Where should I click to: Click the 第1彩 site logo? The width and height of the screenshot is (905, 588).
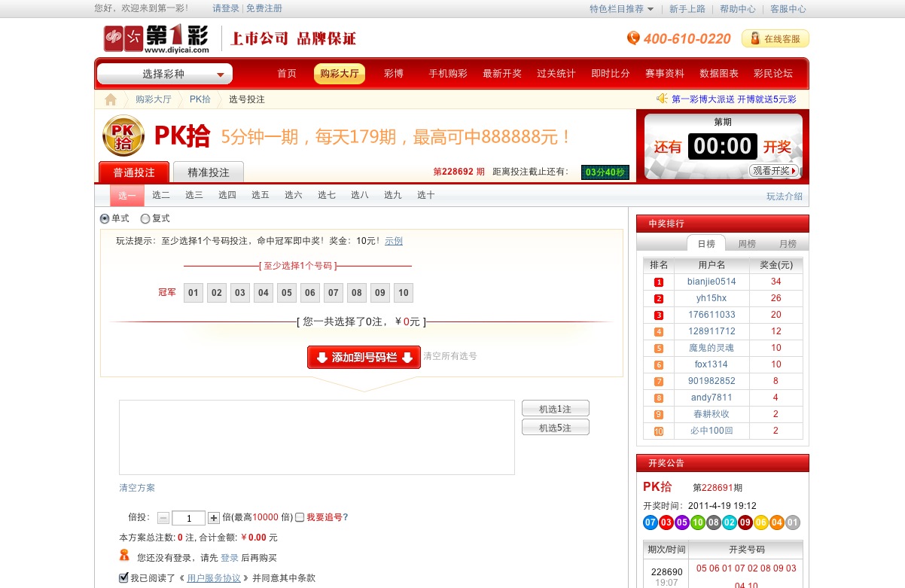click(x=156, y=39)
